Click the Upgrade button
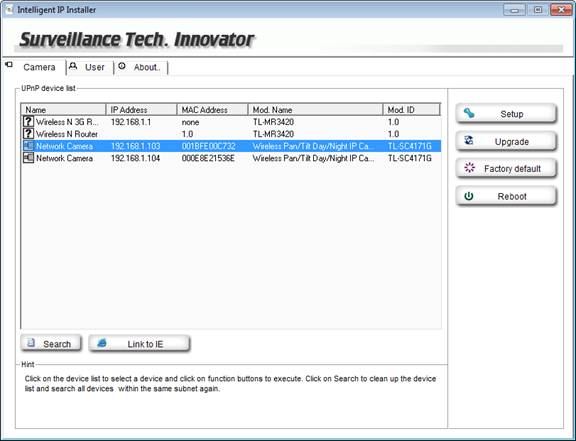Viewport: 576px width, 441px height. click(x=506, y=141)
